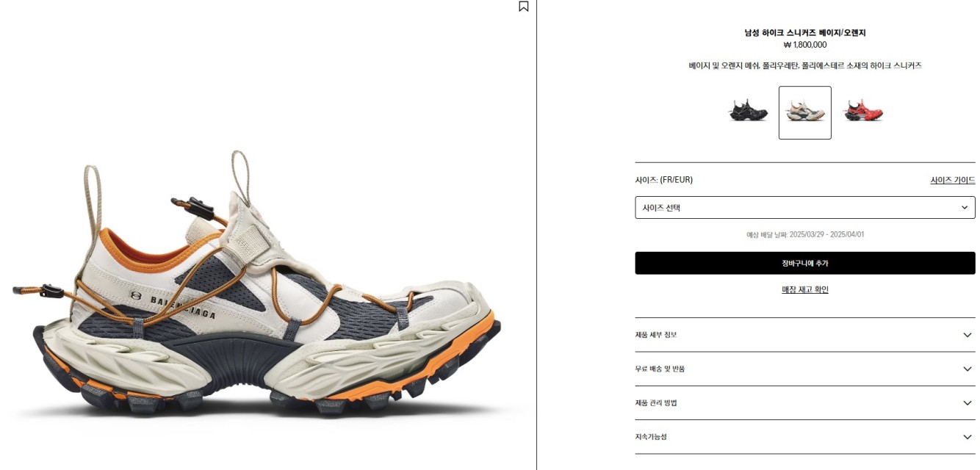Click the bookmark wishlist icon
Viewport: 980px width, 470px height.
[524, 7]
